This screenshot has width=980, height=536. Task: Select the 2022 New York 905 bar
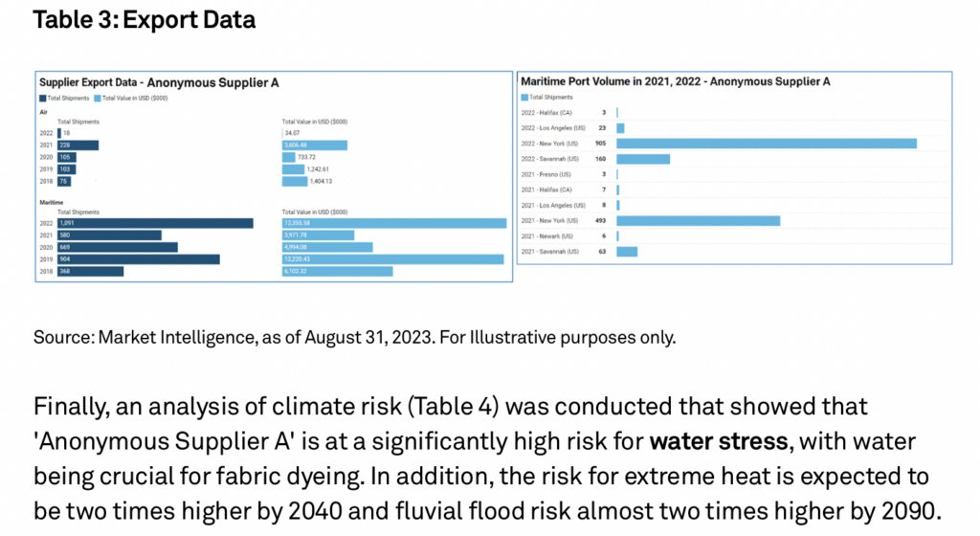pyautogui.click(x=767, y=144)
